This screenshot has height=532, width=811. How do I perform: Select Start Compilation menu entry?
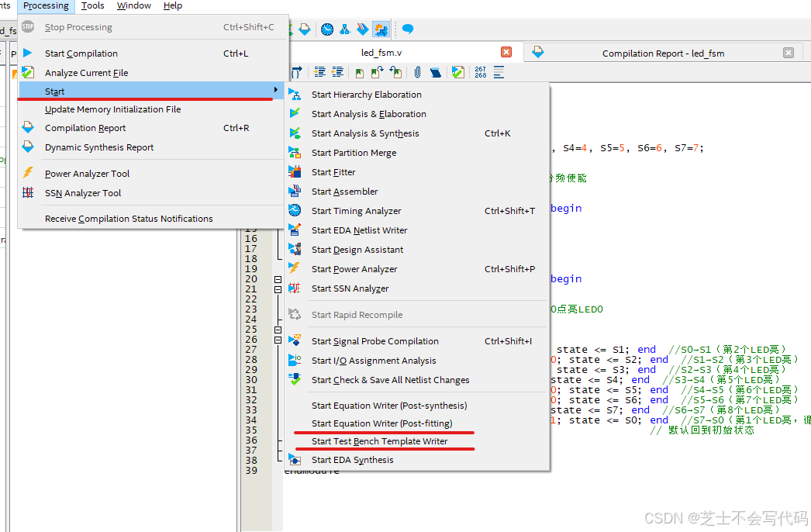[153, 54]
